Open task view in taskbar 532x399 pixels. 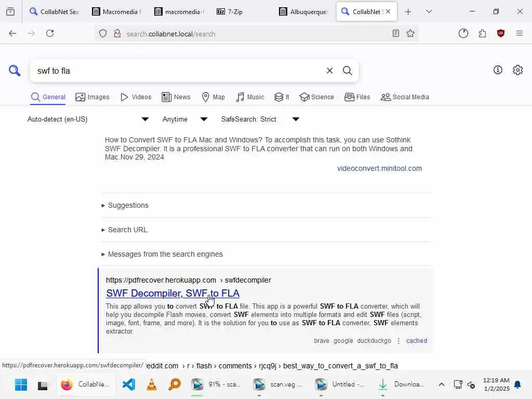pyautogui.click(x=43, y=384)
